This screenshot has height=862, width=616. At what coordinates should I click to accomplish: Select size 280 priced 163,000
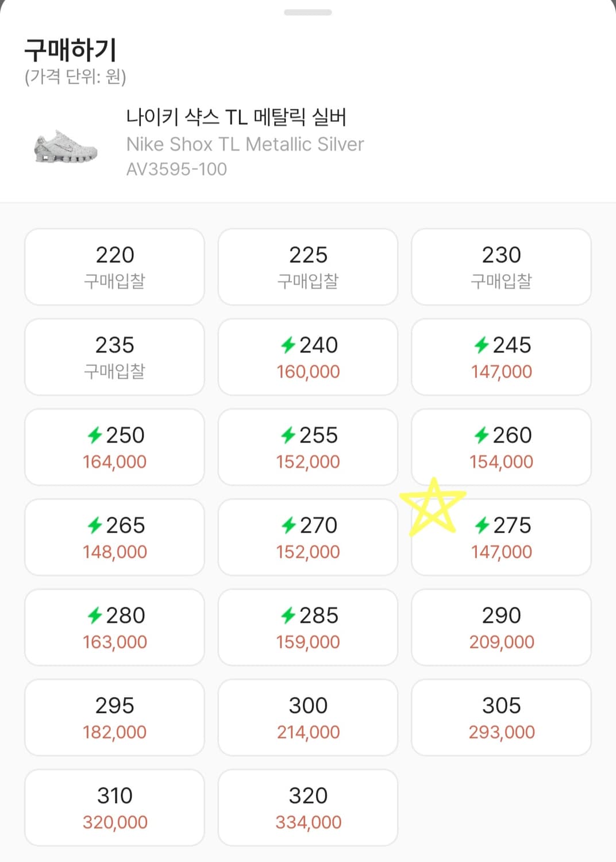pos(114,628)
